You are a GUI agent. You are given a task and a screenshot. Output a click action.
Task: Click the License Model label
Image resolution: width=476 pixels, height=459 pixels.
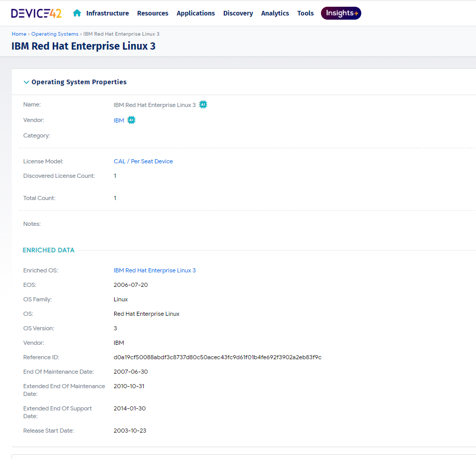43,161
